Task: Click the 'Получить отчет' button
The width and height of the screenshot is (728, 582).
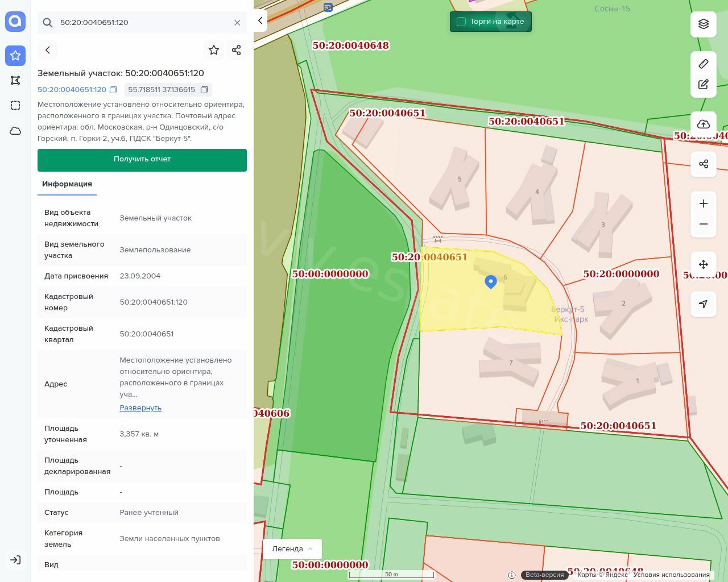Action: click(142, 160)
